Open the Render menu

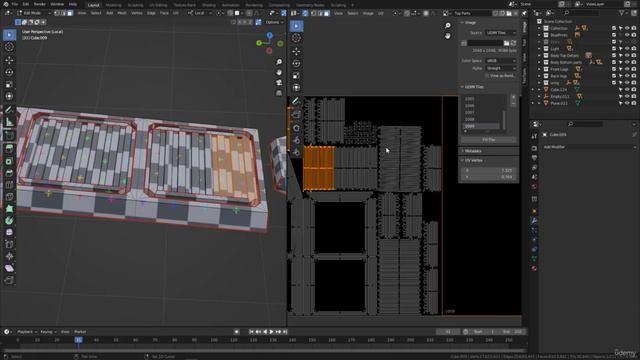click(x=40, y=4)
